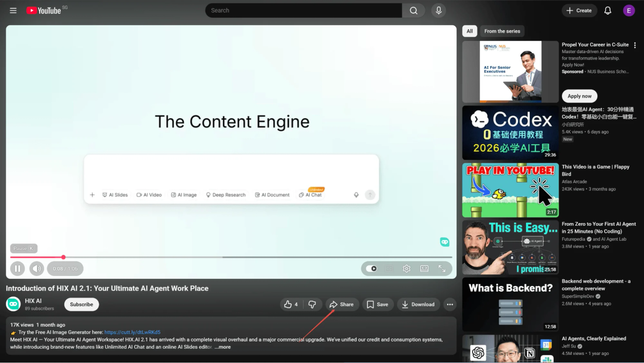
Task: Select the All filter chip
Action: click(x=470, y=31)
